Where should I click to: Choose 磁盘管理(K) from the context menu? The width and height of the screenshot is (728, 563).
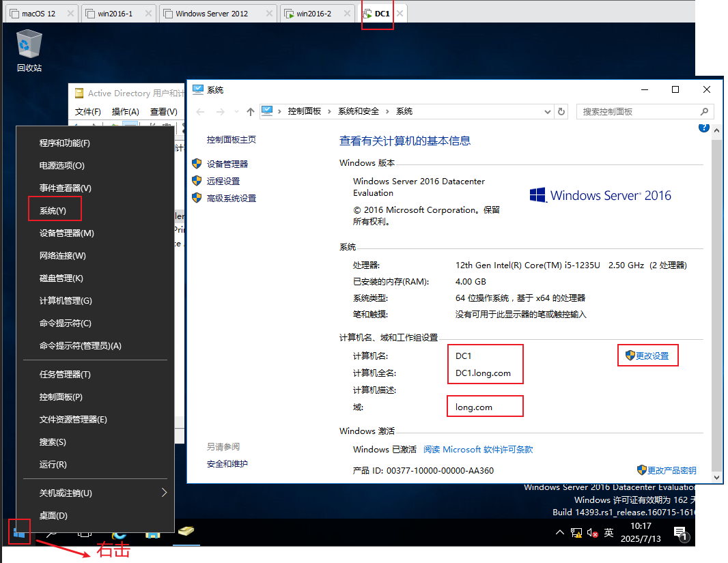tap(95, 278)
